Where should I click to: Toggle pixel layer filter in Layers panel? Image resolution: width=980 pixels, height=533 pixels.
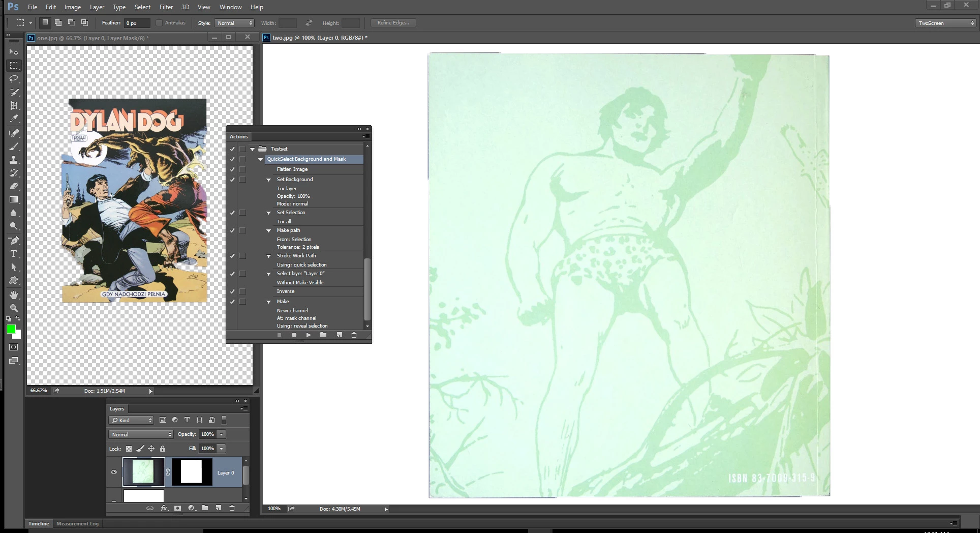pos(163,420)
